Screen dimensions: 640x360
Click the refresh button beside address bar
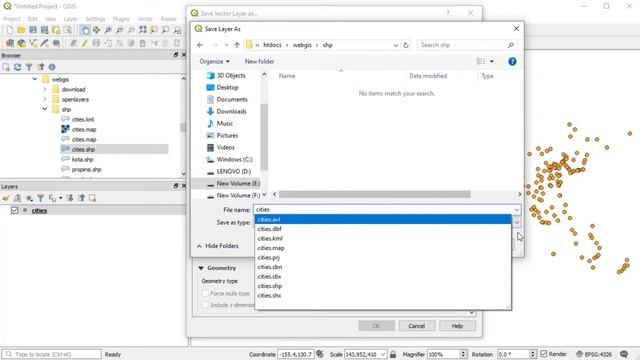(406, 45)
